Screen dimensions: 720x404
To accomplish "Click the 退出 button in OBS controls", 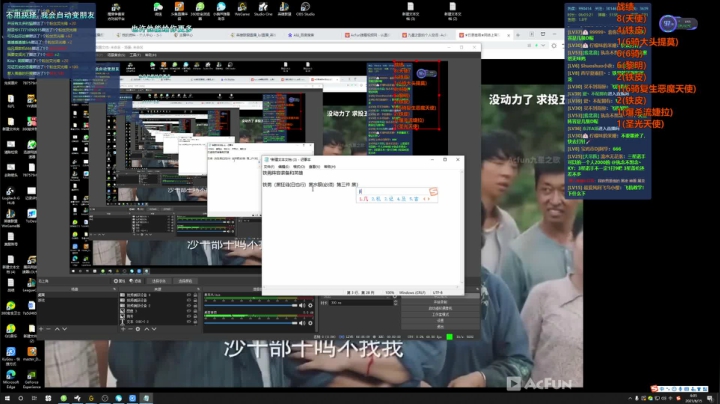I will point(440,326).
